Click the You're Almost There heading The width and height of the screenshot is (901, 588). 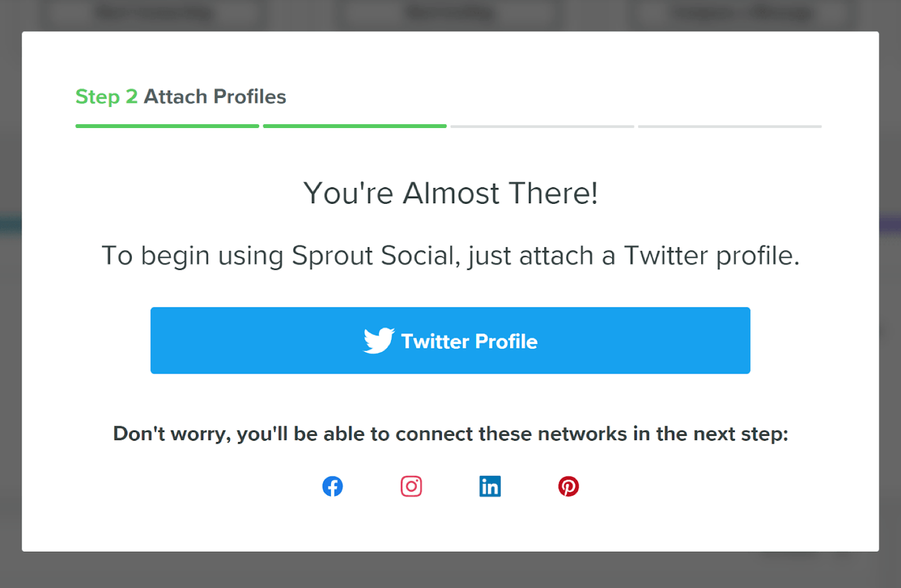pyautogui.click(x=450, y=193)
